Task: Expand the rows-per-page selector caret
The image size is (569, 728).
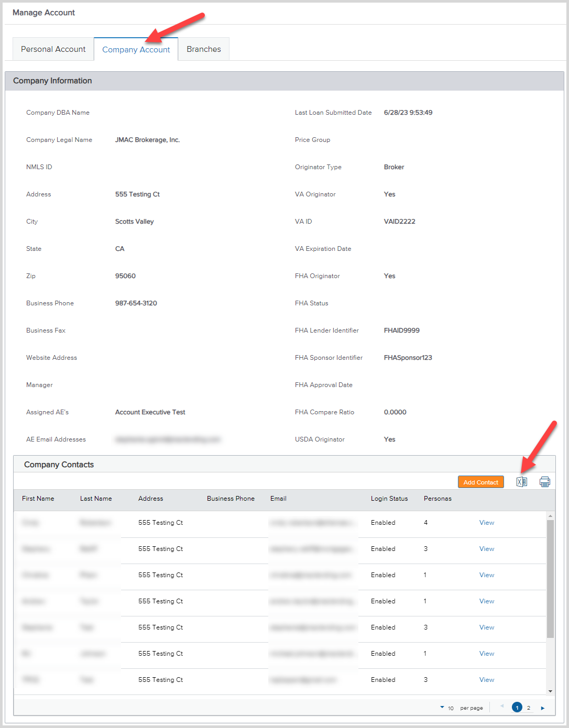Action: coord(442,707)
